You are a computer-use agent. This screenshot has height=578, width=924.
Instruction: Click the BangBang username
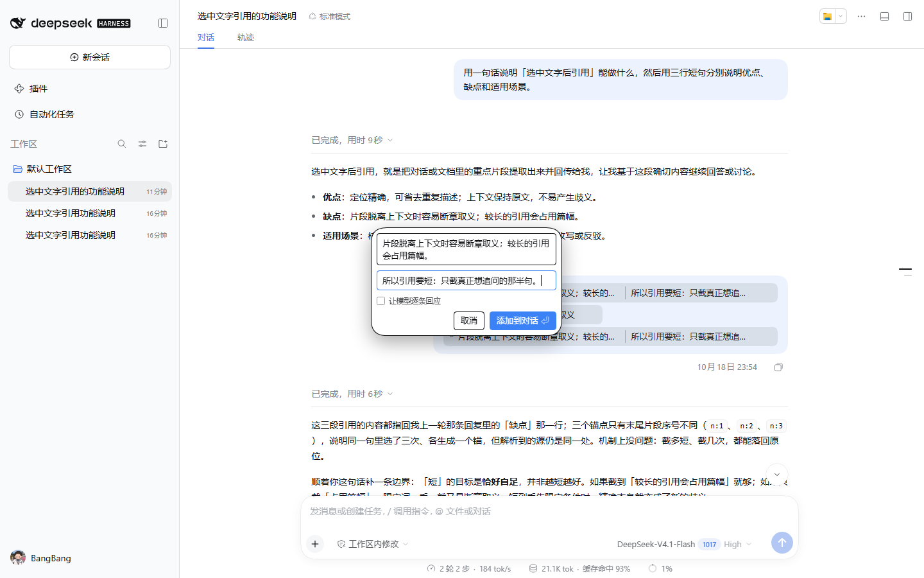[x=51, y=558]
